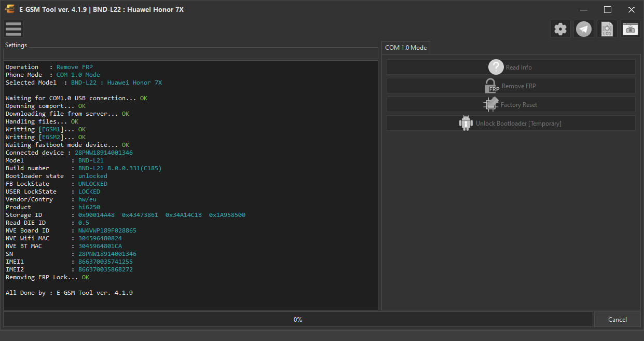This screenshot has height=341, width=644.
Task: Click the Factory Reset chip icon
Action: point(491,104)
